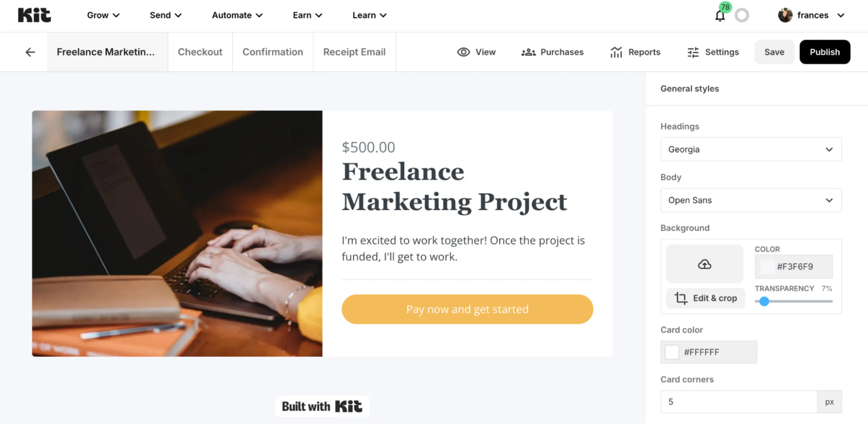Click the Card color white swatch
The image size is (868, 424).
pyautogui.click(x=672, y=352)
